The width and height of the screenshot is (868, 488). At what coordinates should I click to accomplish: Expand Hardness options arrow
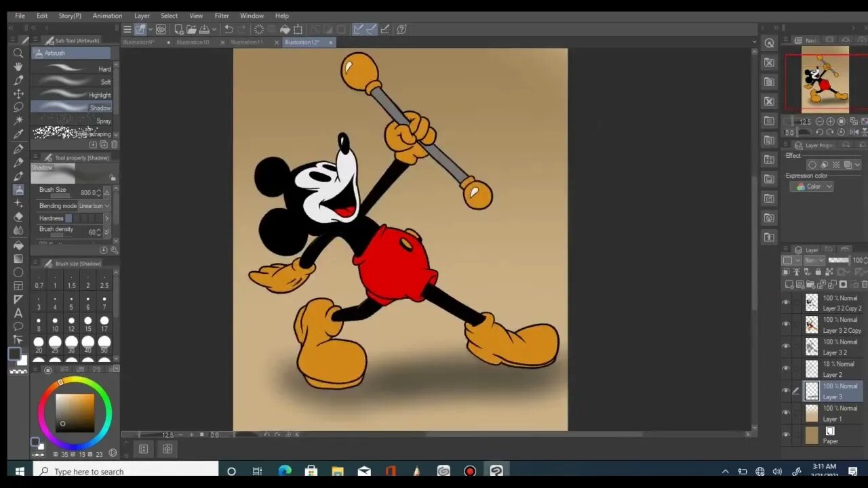tap(106, 218)
